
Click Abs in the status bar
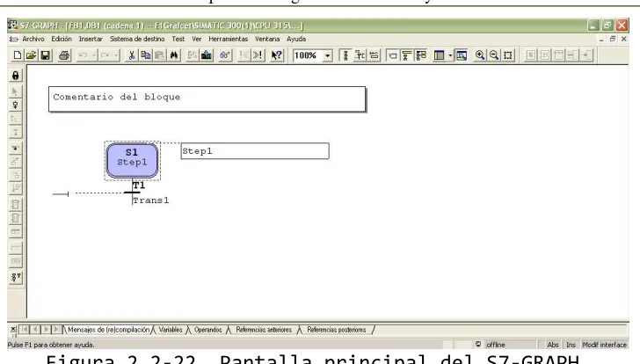(x=553, y=345)
